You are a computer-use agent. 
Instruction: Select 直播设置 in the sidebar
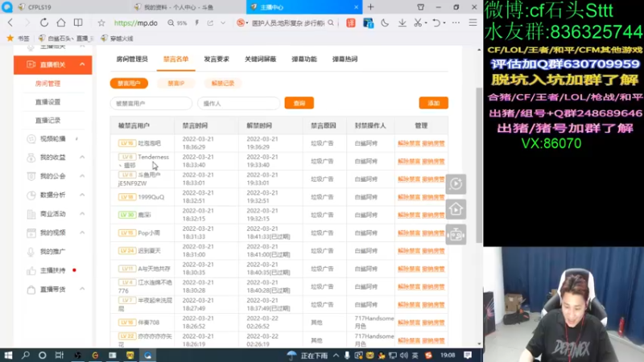[x=47, y=102]
